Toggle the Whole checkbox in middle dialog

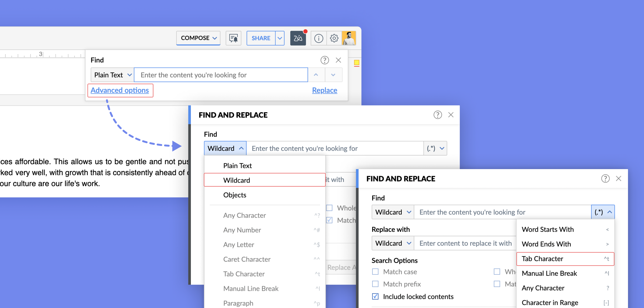329,208
